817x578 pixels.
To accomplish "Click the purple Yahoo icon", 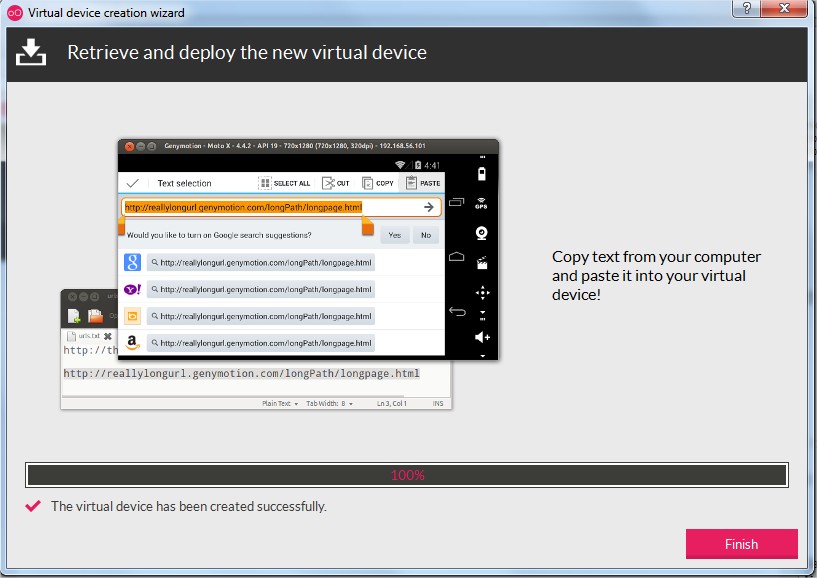I will pyautogui.click(x=132, y=289).
